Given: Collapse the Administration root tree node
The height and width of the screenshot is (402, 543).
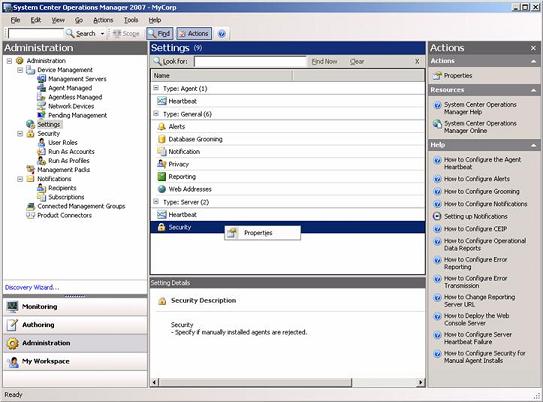Looking at the screenshot, I should 9,61.
